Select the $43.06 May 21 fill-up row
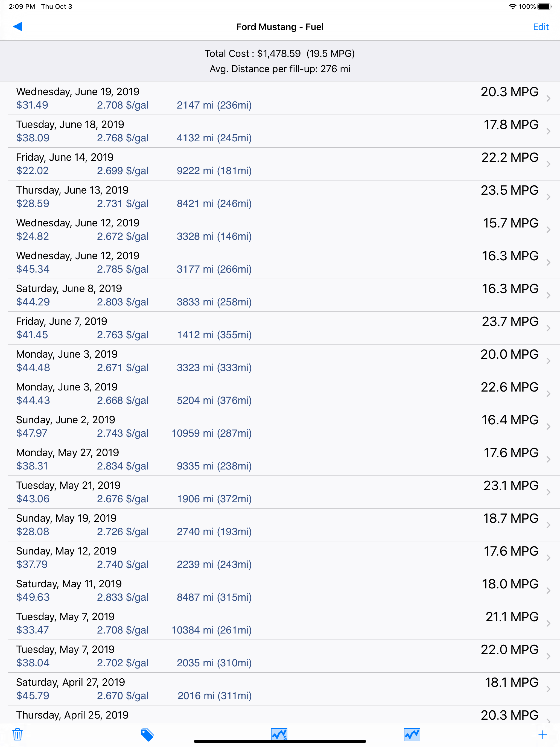 [x=280, y=492]
